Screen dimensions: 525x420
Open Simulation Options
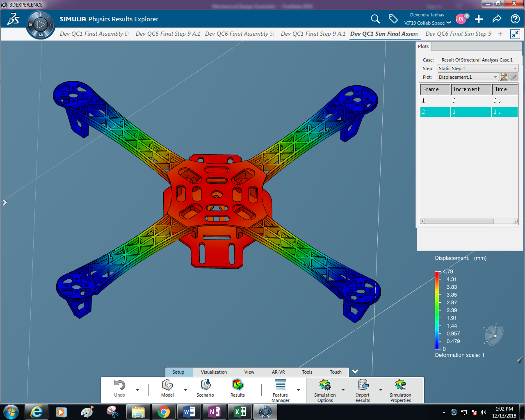[x=325, y=390]
